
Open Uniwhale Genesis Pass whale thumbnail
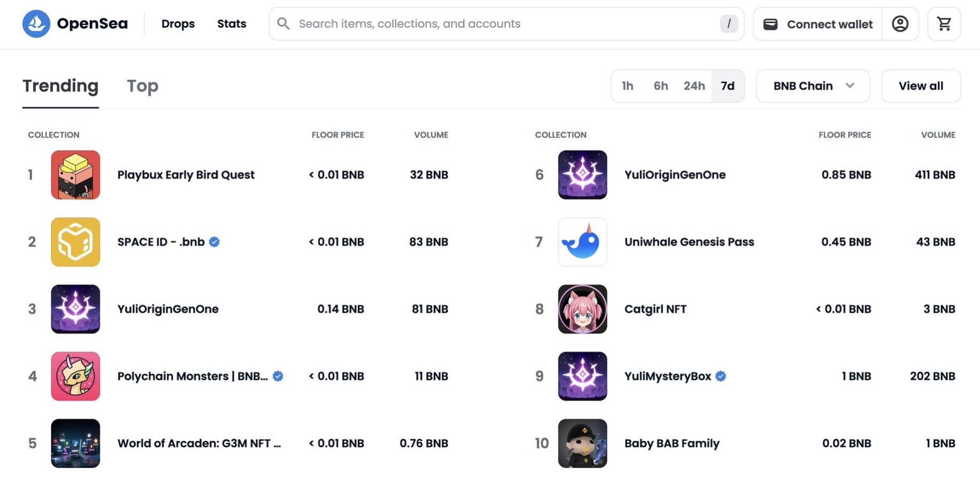tap(583, 242)
